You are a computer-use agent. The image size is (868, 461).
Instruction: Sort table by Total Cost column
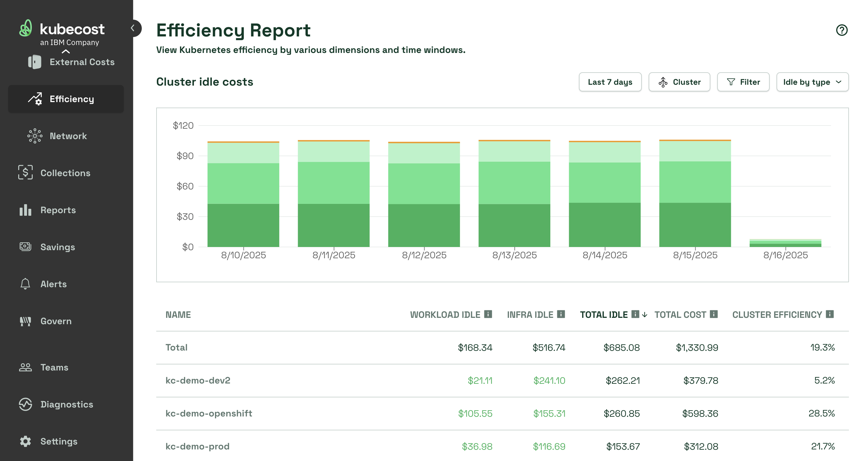pos(680,315)
